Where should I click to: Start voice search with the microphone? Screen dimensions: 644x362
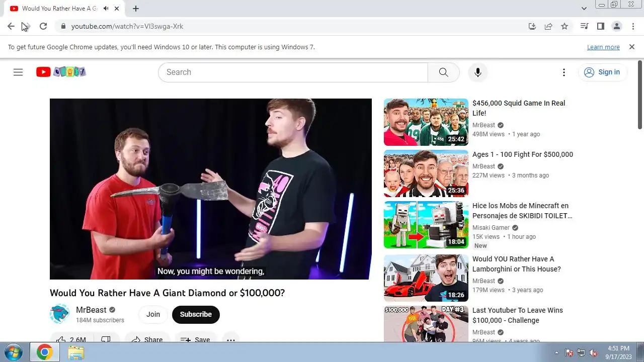[478, 72]
